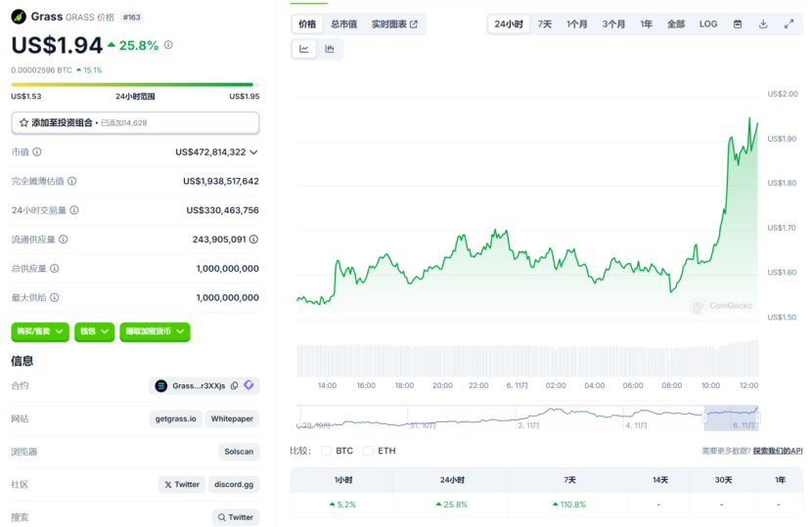
Task: Download chart data icon
Action: (x=763, y=23)
